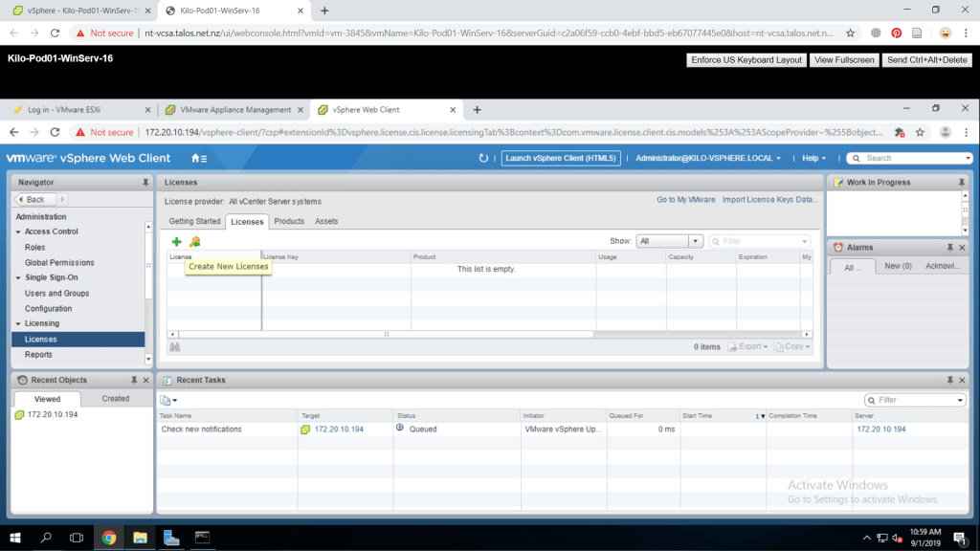Click Launch vSphere Client (HTML5) button

point(562,158)
